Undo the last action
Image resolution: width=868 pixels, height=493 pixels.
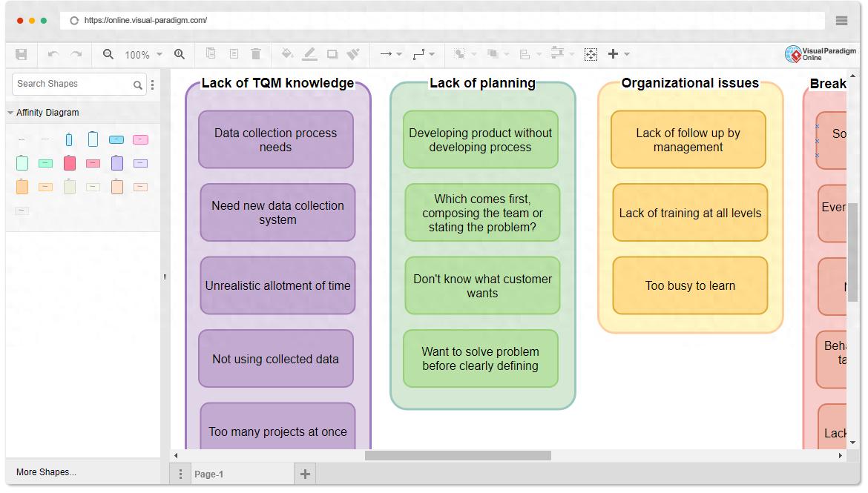click(x=53, y=54)
